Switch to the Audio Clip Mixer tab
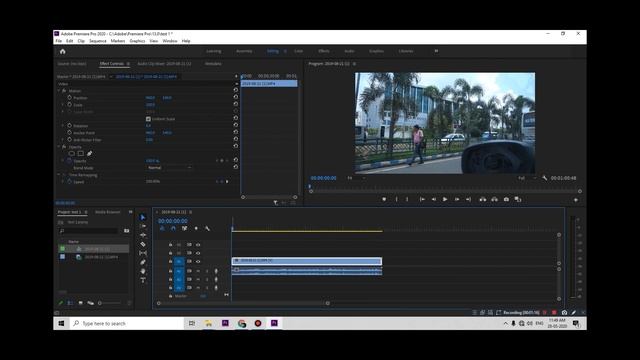The height and width of the screenshot is (360, 640). tap(164, 64)
